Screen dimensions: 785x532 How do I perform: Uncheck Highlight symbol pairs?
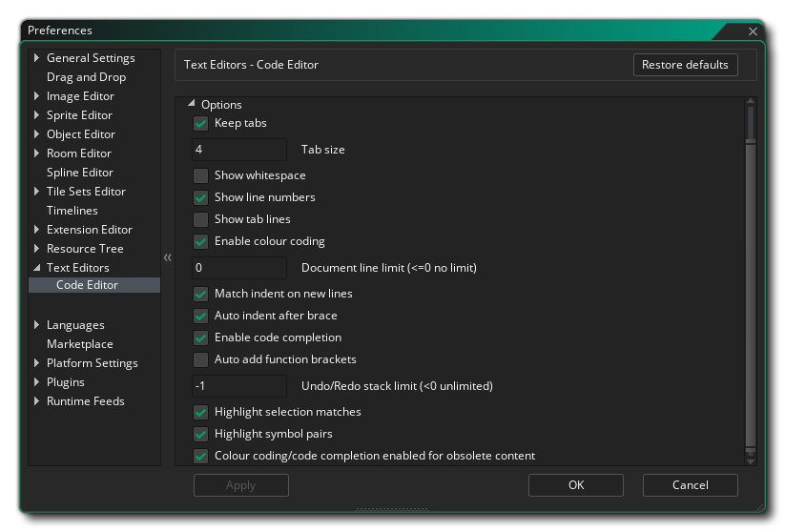[x=201, y=434]
